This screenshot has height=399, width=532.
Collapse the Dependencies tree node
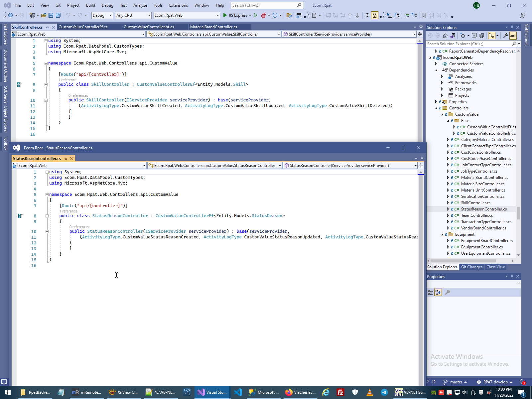[x=436, y=70]
